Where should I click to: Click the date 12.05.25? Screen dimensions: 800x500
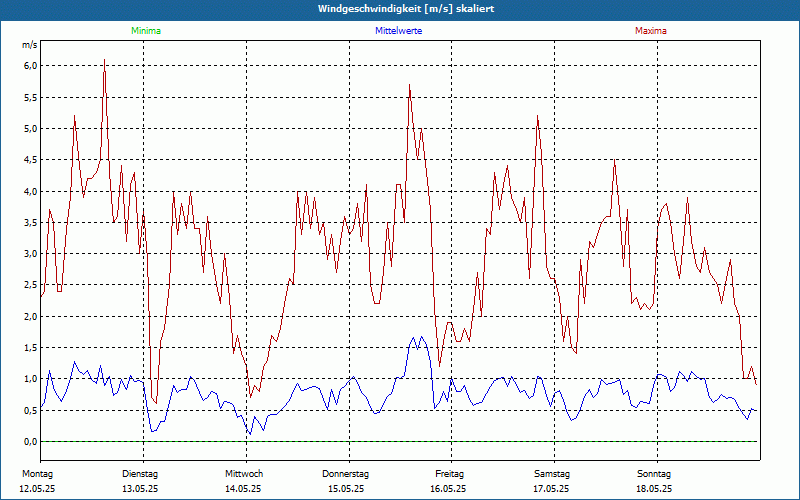(x=37, y=489)
